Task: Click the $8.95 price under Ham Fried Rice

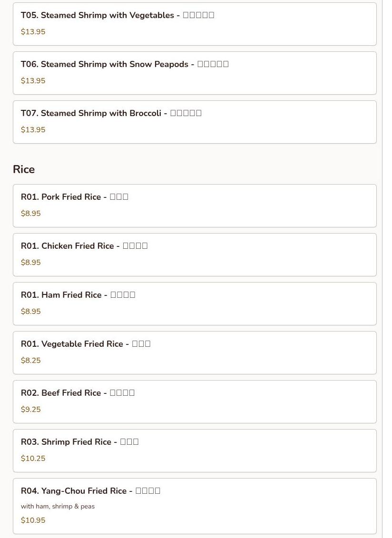Action: click(x=31, y=312)
